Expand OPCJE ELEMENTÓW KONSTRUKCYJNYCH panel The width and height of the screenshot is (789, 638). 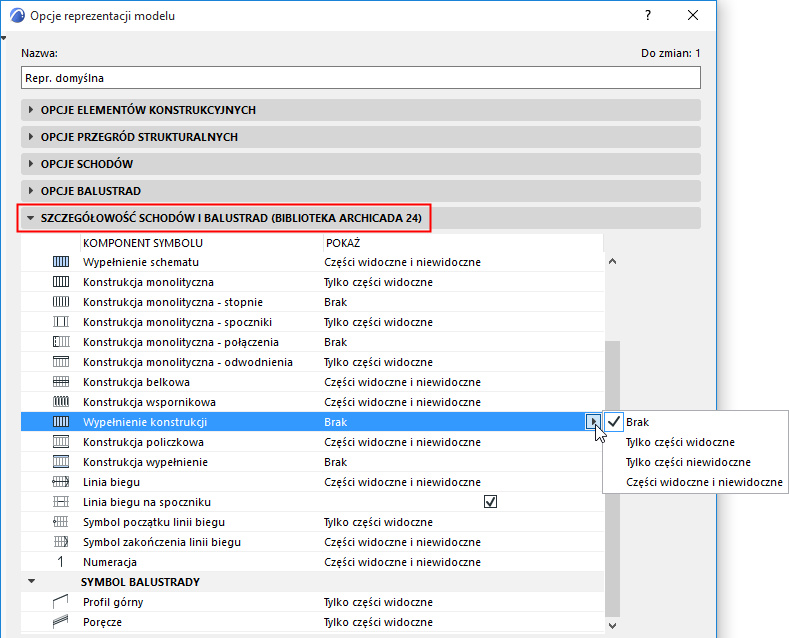click(31, 110)
